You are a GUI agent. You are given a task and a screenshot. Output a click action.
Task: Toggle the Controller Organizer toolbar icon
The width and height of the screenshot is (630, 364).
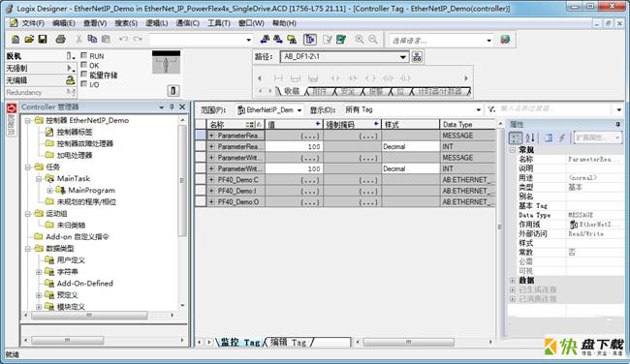coord(310,40)
